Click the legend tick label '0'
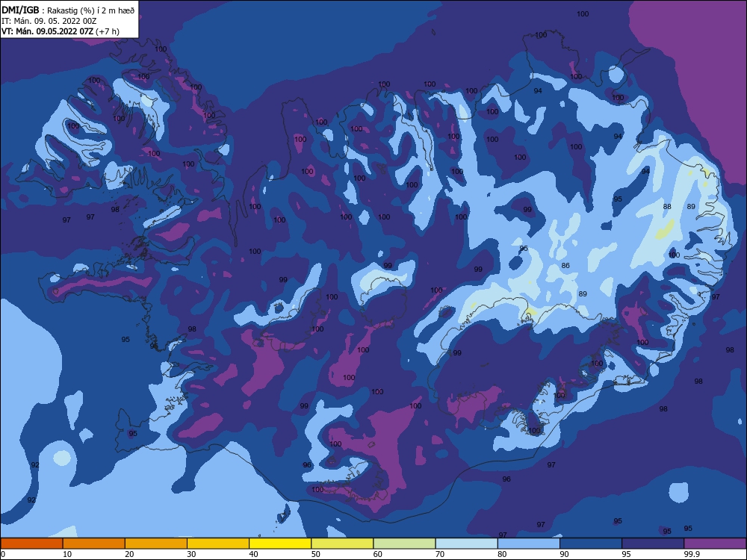747x560 pixels. click(x=3, y=554)
